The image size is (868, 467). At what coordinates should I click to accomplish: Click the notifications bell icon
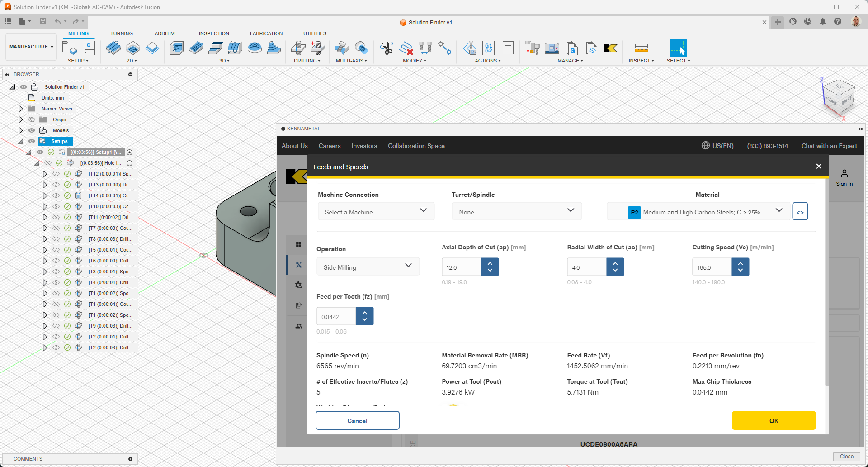coord(823,22)
